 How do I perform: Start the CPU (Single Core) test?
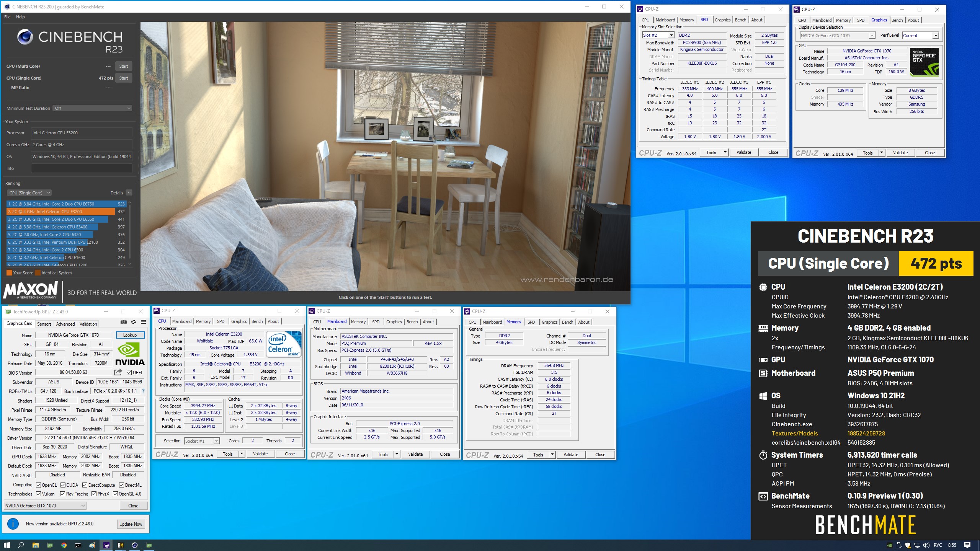(124, 78)
